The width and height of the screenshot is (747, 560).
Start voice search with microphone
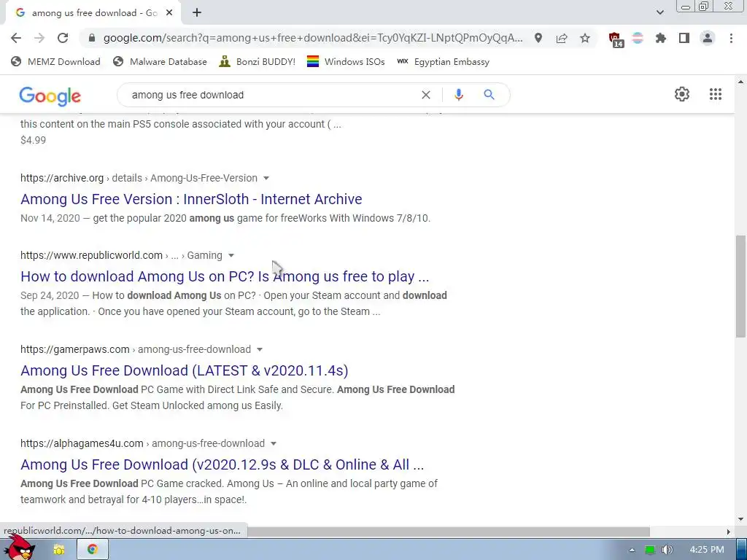[458, 95]
